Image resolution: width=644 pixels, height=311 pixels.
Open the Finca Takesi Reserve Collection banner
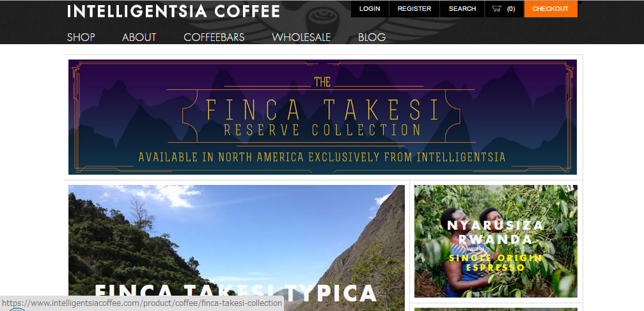click(322, 117)
